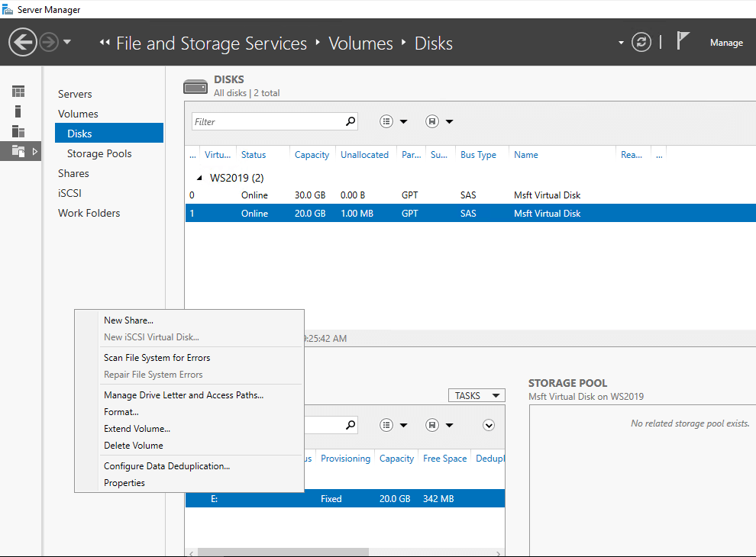Sort volumes by Free Space column

click(x=444, y=459)
